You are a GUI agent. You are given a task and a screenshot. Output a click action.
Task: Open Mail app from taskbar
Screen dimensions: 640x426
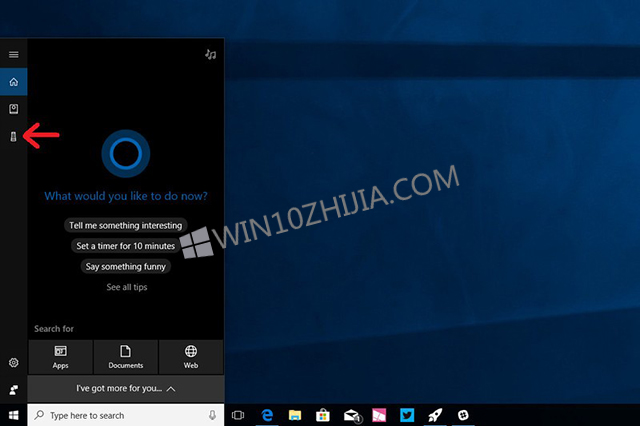pos(352,416)
